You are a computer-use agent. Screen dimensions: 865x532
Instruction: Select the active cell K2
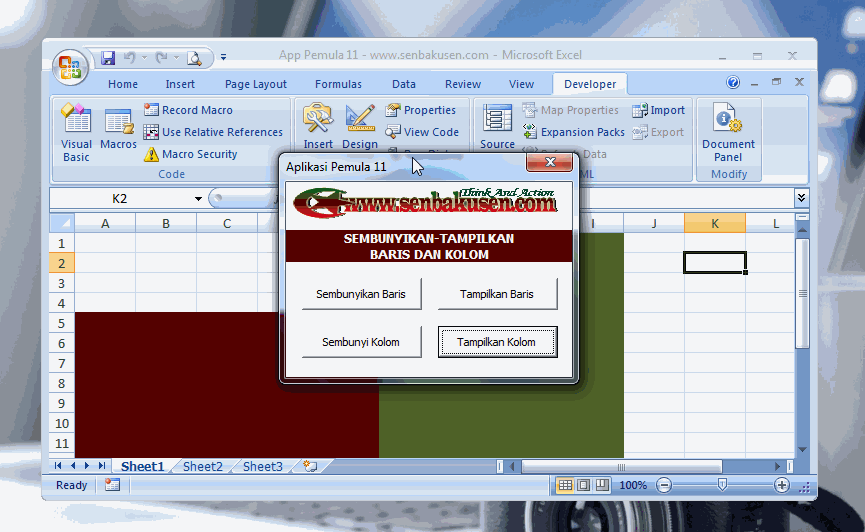(x=714, y=263)
